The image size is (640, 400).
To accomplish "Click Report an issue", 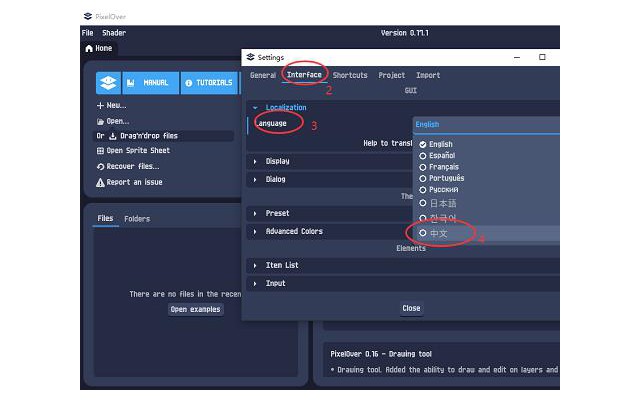I will (x=129, y=182).
